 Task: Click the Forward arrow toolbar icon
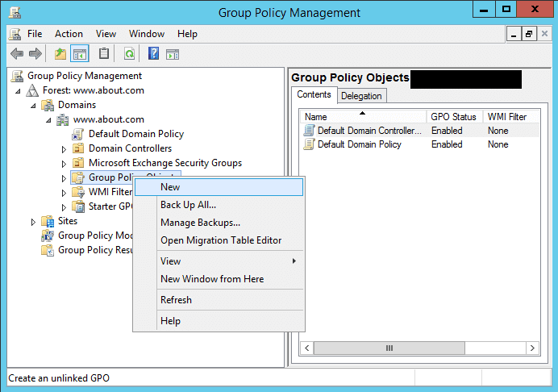pos(35,54)
